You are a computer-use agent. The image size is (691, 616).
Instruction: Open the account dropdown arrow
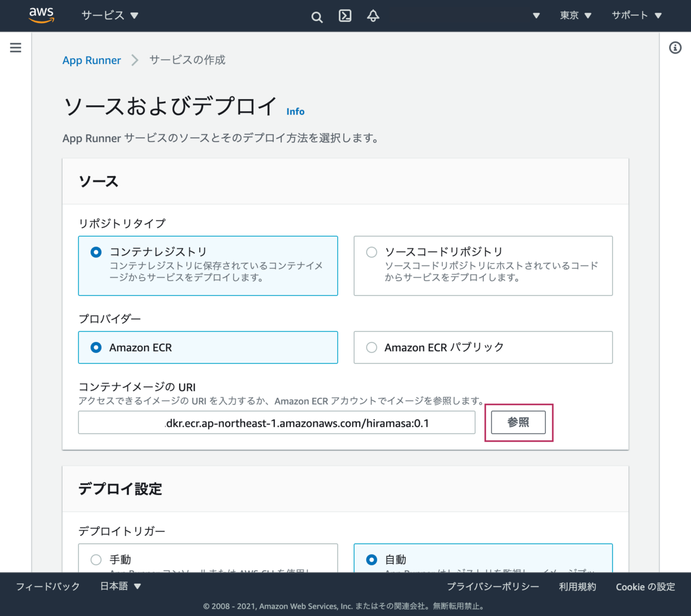coord(536,16)
